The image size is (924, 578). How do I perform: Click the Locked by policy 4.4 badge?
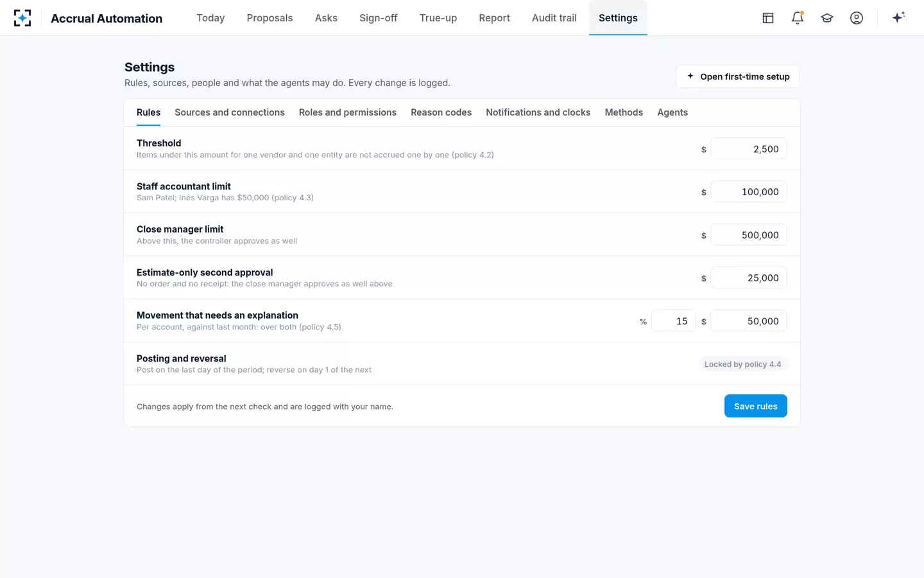743,364
